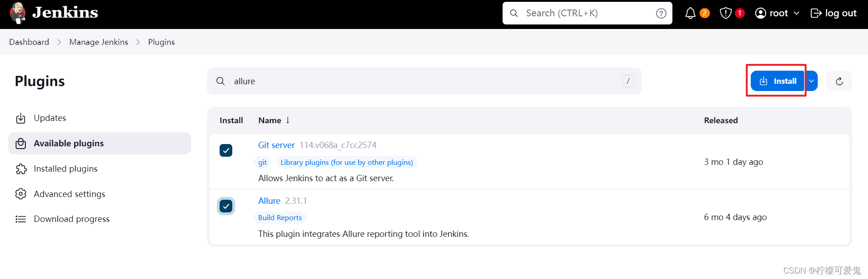The image size is (868, 279).
Task: Filter by the git tag
Action: [263, 163]
